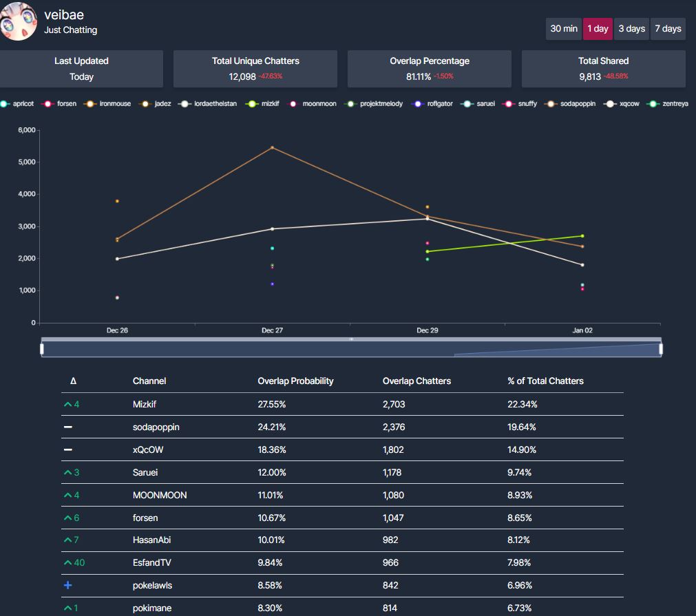Viewport: 696px width, 616px height.
Task: Toggle saruei series in chart legend
Action: 478,103
